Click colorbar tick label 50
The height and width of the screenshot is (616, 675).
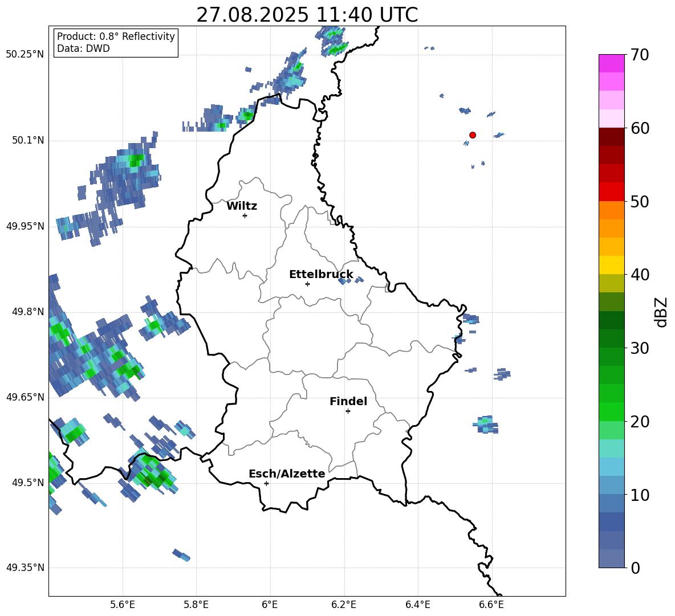click(x=640, y=202)
